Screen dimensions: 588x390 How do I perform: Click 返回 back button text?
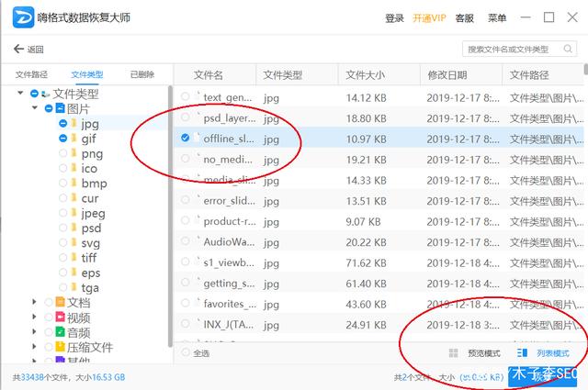(35, 49)
